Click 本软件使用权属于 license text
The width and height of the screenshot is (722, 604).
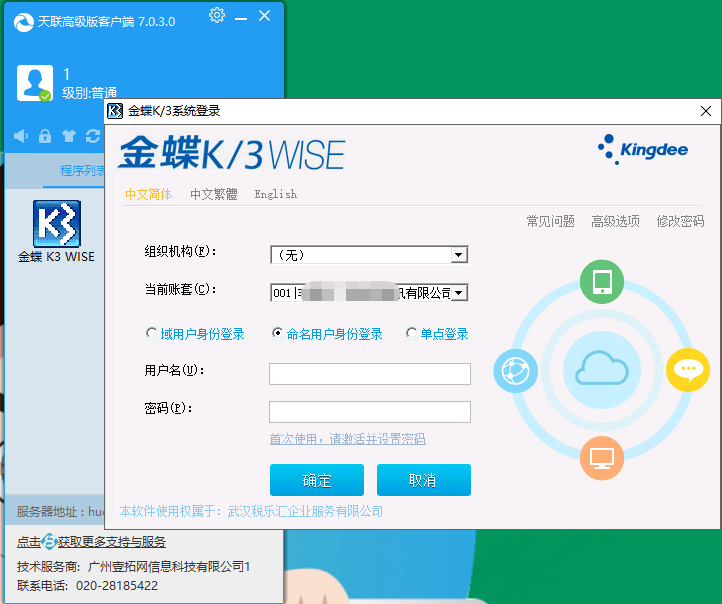(251, 511)
